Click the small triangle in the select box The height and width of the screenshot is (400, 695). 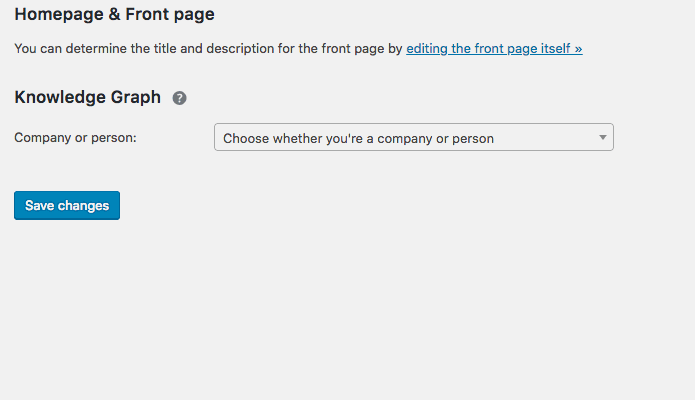click(602, 138)
